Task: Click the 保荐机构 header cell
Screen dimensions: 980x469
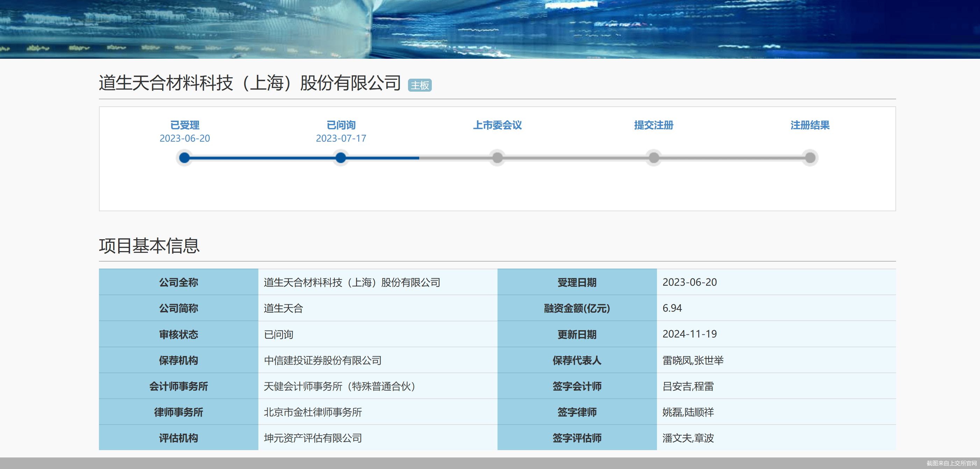Action: [178, 360]
